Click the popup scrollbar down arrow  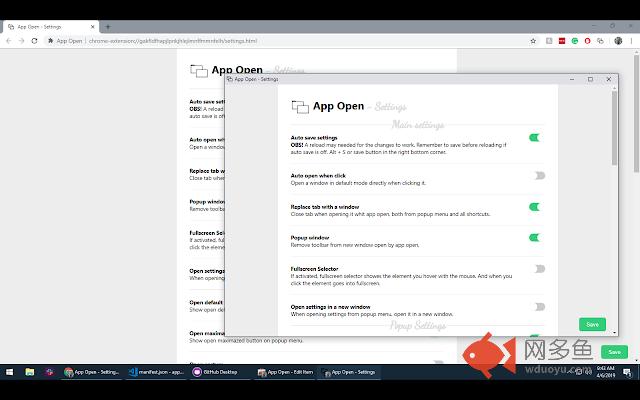614,333
